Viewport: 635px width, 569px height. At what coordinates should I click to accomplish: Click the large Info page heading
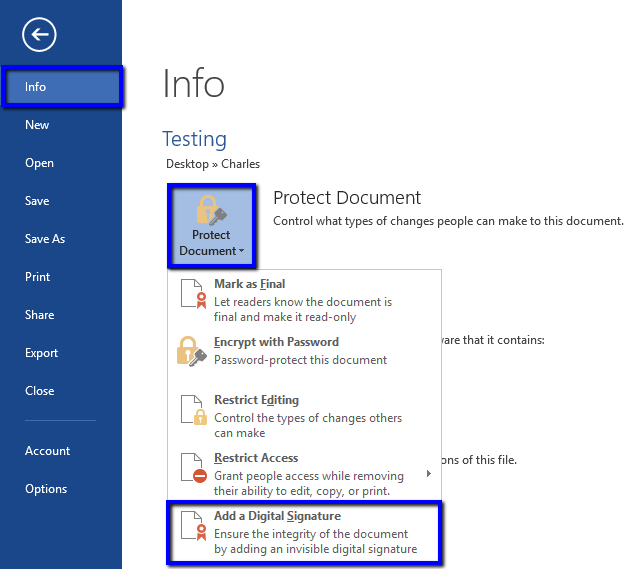click(193, 83)
